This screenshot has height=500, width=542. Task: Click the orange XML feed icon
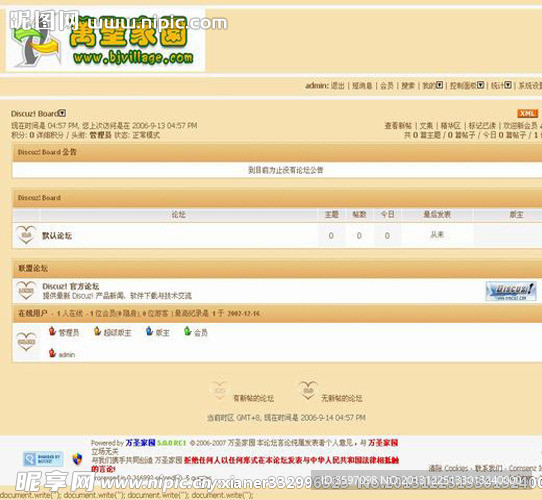pyautogui.click(x=527, y=113)
